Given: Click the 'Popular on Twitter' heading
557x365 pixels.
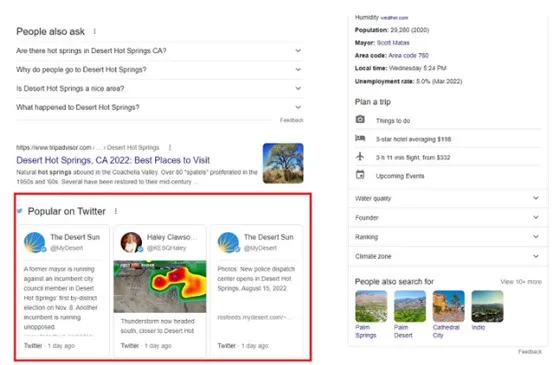Looking at the screenshot, I should click(66, 212).
